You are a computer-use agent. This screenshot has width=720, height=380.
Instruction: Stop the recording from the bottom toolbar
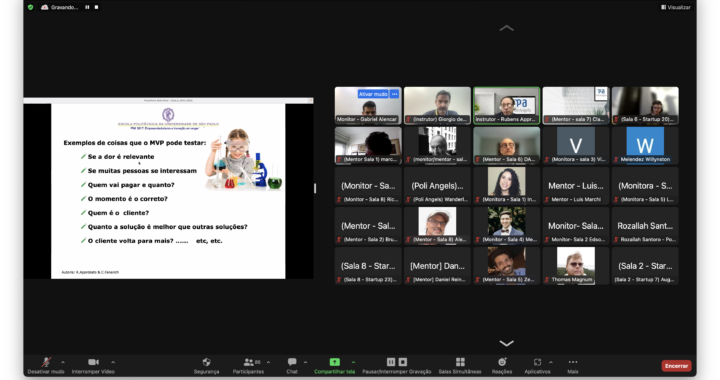point(403,362)
